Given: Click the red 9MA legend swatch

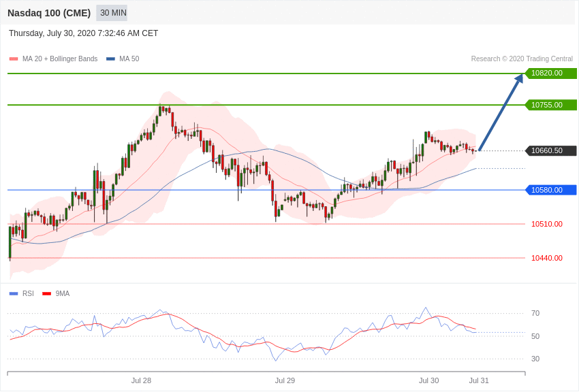Looking at the screenshot, I should tap(46, 294).
